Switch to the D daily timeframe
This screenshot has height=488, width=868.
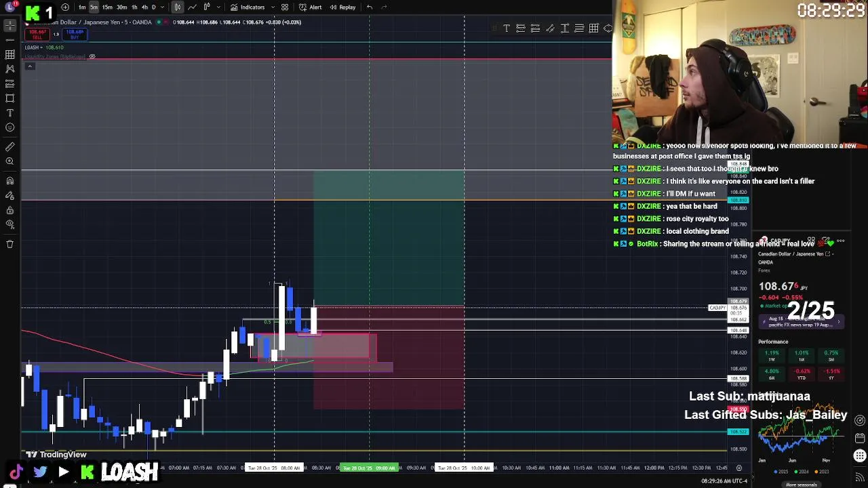153,7
